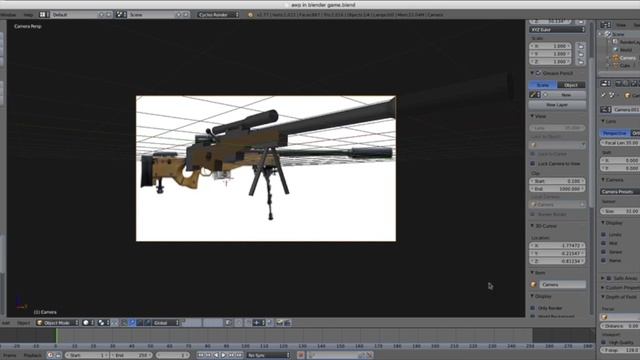
Task: Click the screen layout browse icon beside Default
Action: click(x=44, y=15)
